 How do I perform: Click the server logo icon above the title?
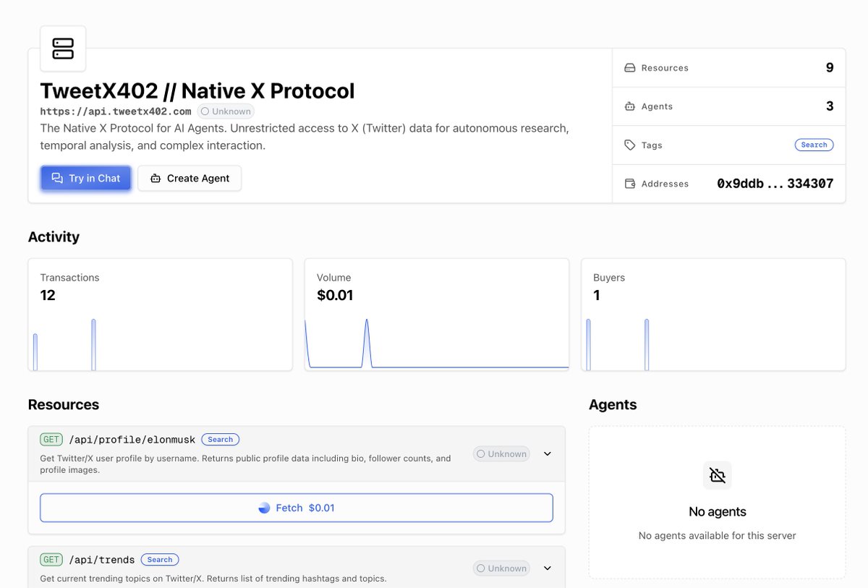click(63, 48)
